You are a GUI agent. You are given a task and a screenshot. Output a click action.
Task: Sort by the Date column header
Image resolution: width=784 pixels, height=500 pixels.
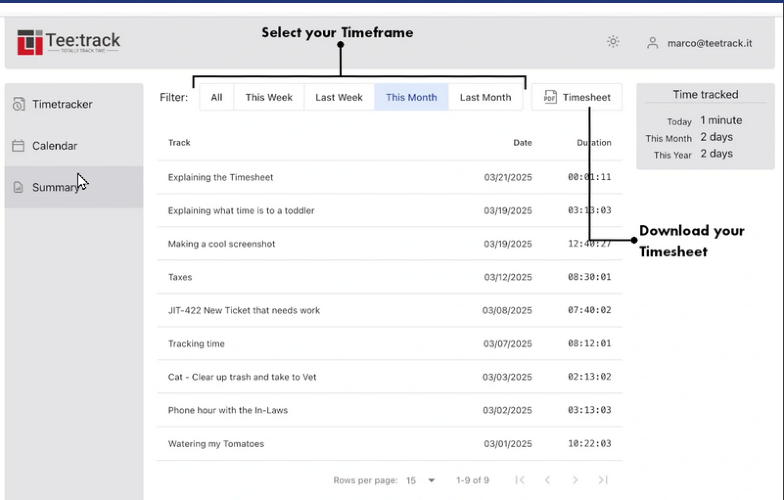click(x=522, y=142)
